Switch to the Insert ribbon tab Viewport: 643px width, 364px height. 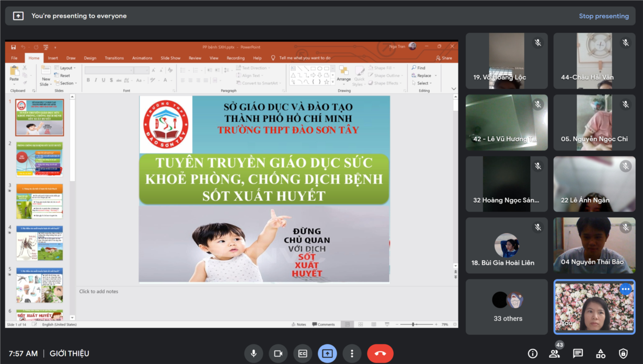click(x=53, y=58)
